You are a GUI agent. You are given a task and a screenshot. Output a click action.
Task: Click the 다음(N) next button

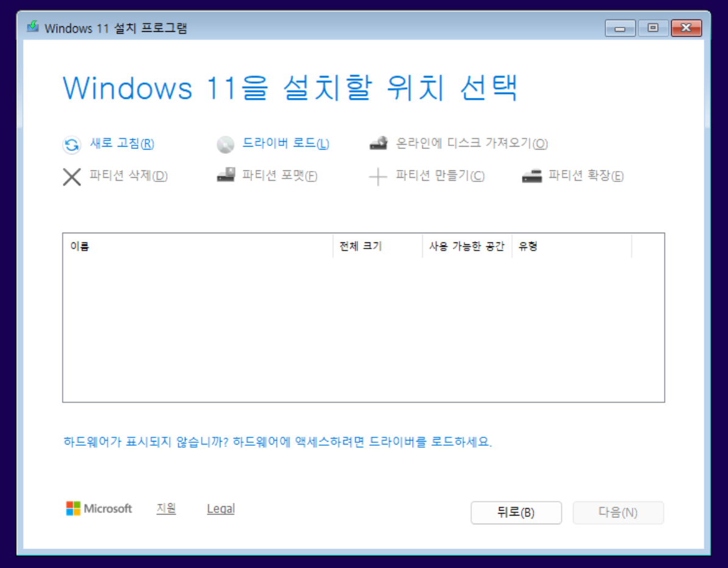pyautogui.click(x=618, y=512)
